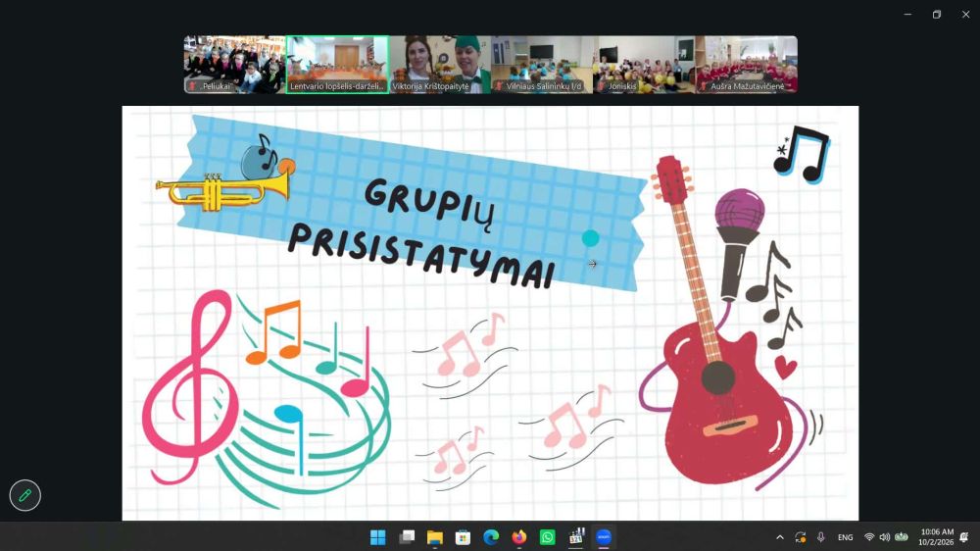This screenshot has height=551, width=980.
Task: Select Viktorija Krištopaitytė's video tile
Action: click(x=440, y=65)
